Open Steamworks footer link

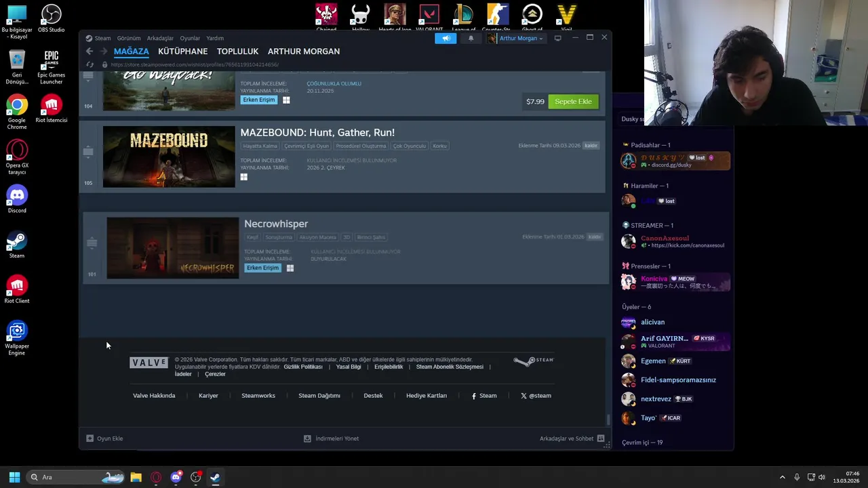coord(258,396)
